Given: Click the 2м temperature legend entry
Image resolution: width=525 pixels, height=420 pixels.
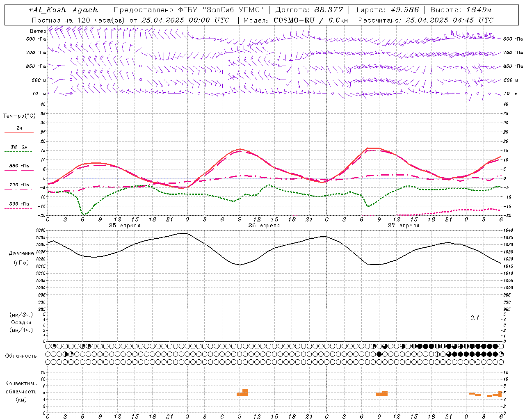Looking at the screenshot, I should pyautogui.click(x=19, y=128).
